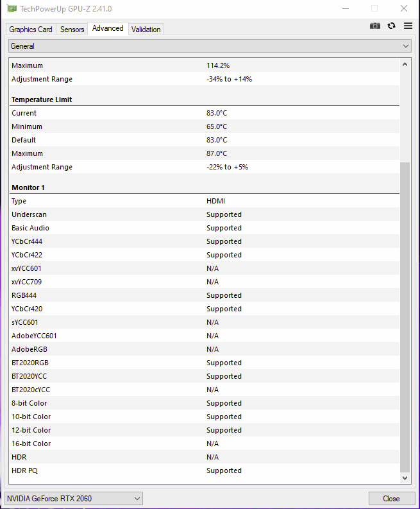
Task: Click the -34% to +14% adjustment range
Action: click(x=230, y=79)
